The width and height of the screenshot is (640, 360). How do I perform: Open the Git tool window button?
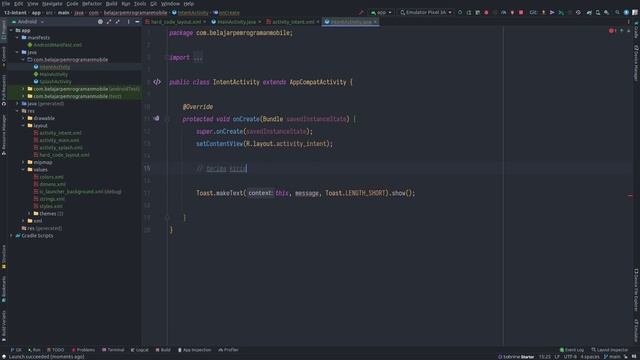point(16,350)
